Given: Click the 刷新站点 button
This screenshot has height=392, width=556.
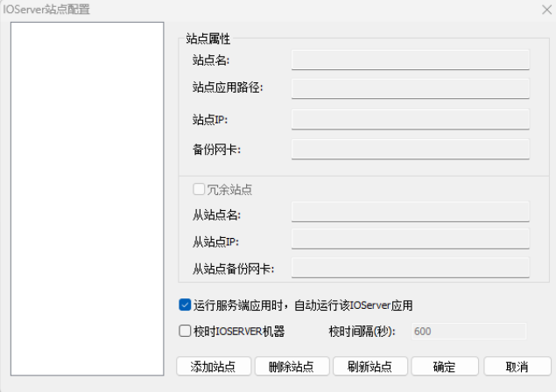Looking at the screenshot, I should click(x=370, y=366).
